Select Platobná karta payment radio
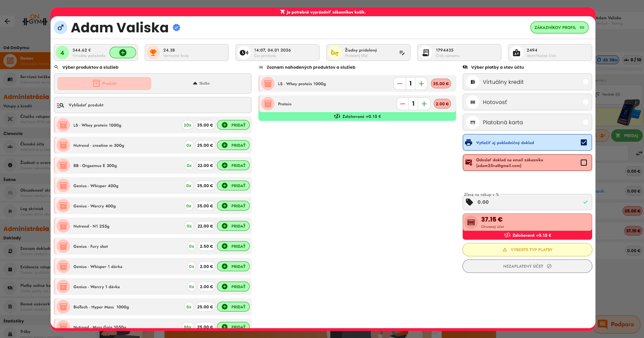Viewport: 644px width, 338px height. coord(586,122)
